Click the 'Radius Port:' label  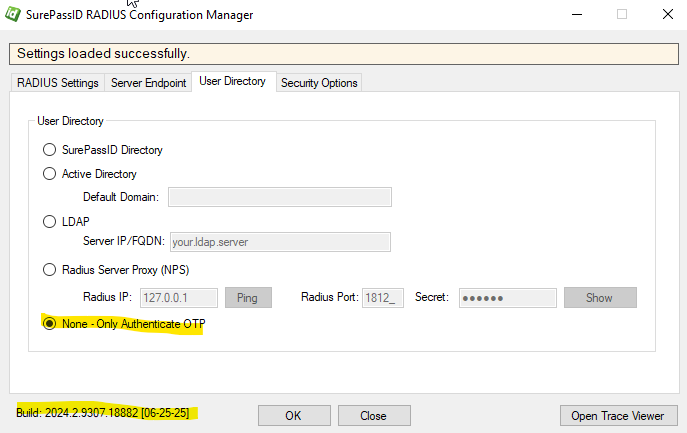329,297
